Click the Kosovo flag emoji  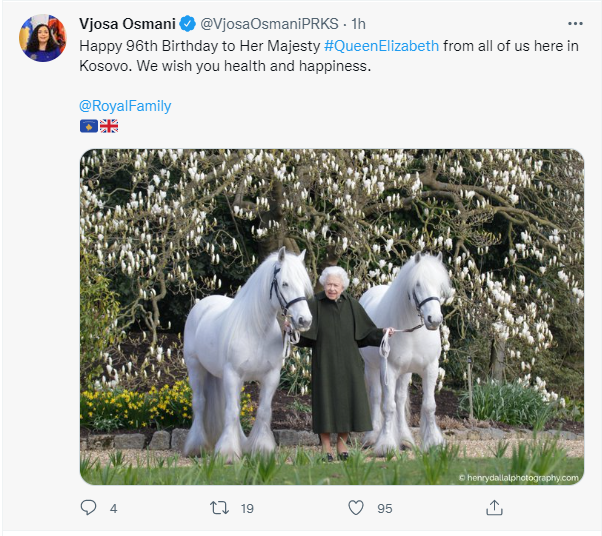pyautogui.click(x=88, y=126)
